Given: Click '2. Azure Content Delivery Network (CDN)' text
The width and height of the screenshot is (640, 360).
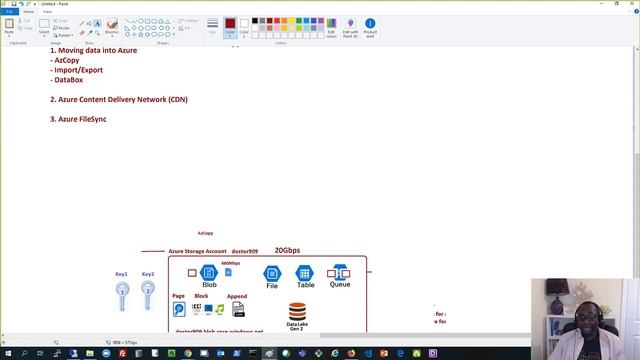Looking at the screenshot, I should click(119, 100).
